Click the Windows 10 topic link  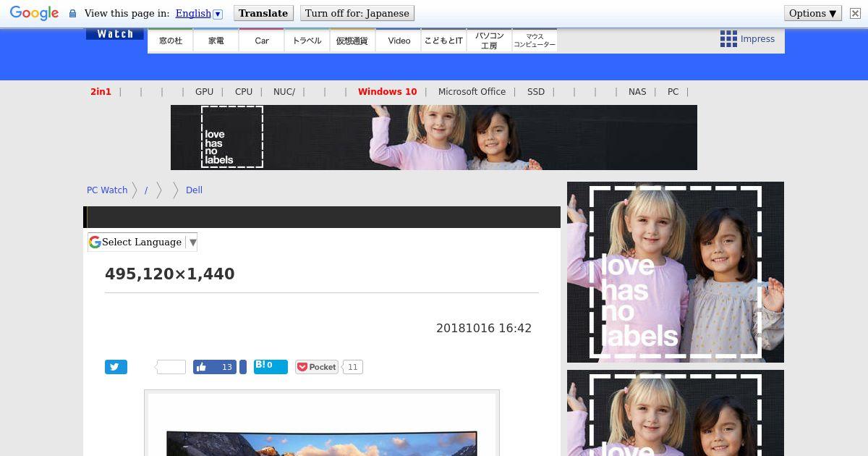387,92
